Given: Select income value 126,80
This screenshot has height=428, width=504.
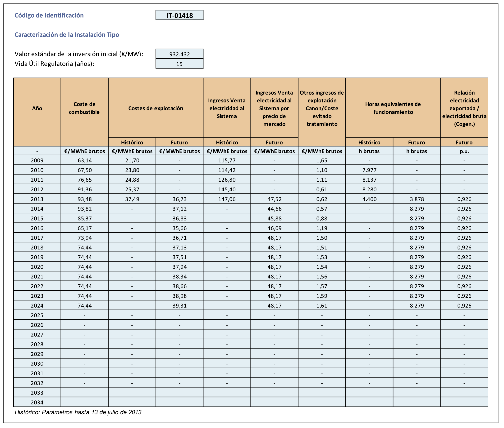Looking at the screenshot, I should tap(227, 180).
